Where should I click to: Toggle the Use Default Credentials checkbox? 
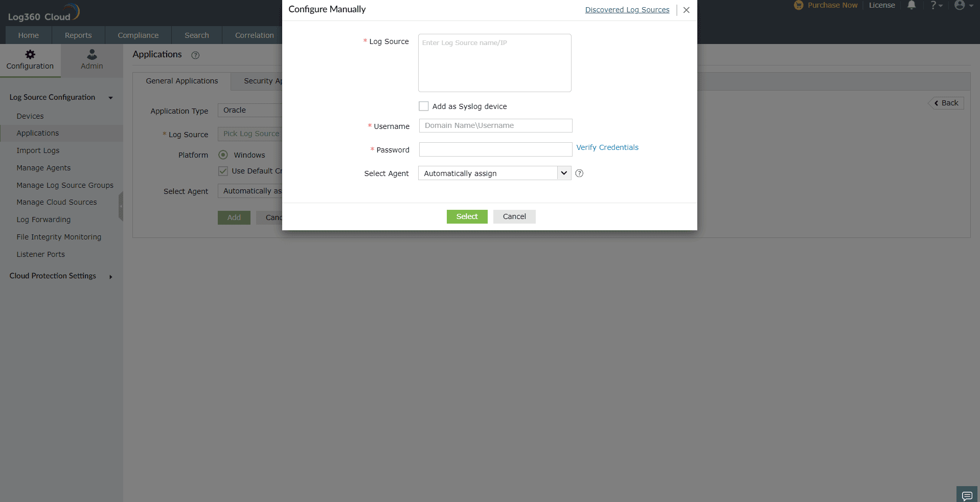tap(223, 171)
